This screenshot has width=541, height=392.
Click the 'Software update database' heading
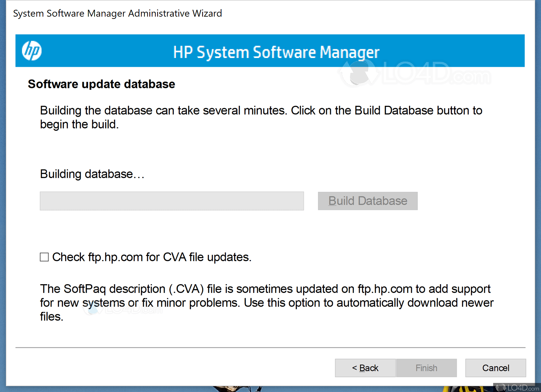[101, 84]
